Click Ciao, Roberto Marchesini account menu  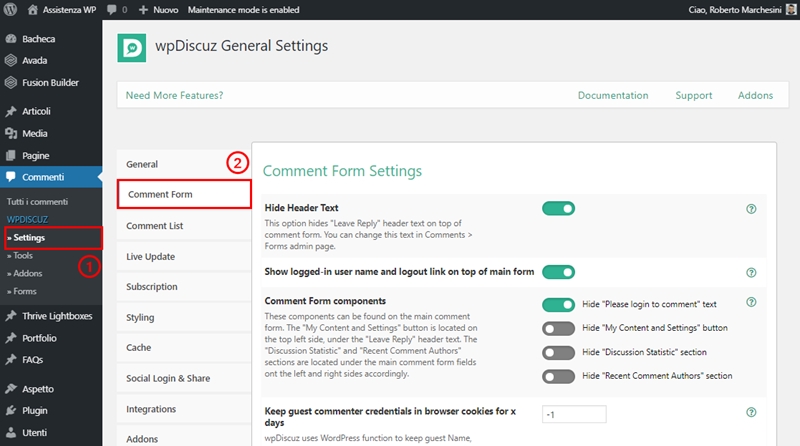pos(735,10)
